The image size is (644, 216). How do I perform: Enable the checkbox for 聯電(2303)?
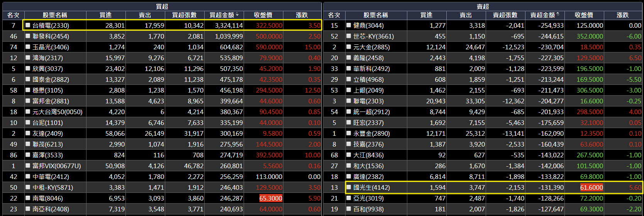tap(349, 101)
